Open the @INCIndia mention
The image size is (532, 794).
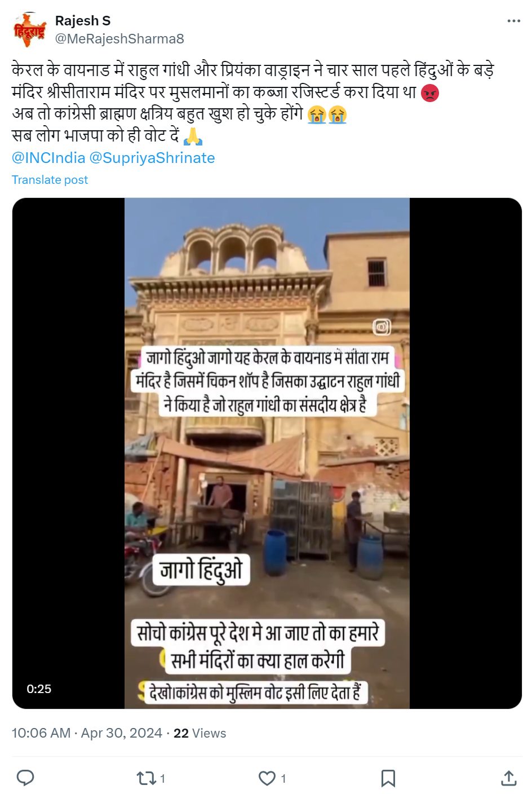pyautogui.click(x=48, y=158)
